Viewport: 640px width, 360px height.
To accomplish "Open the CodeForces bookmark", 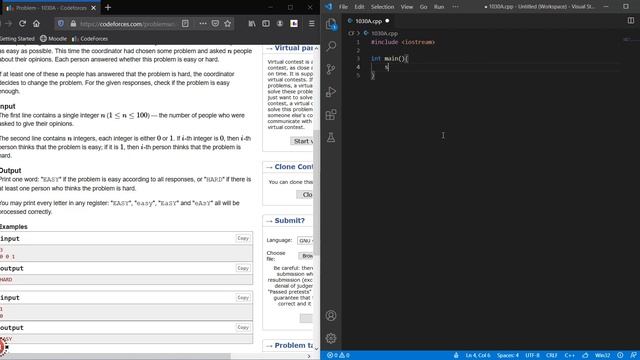I will pyautogui.click(x=90, y=39).
